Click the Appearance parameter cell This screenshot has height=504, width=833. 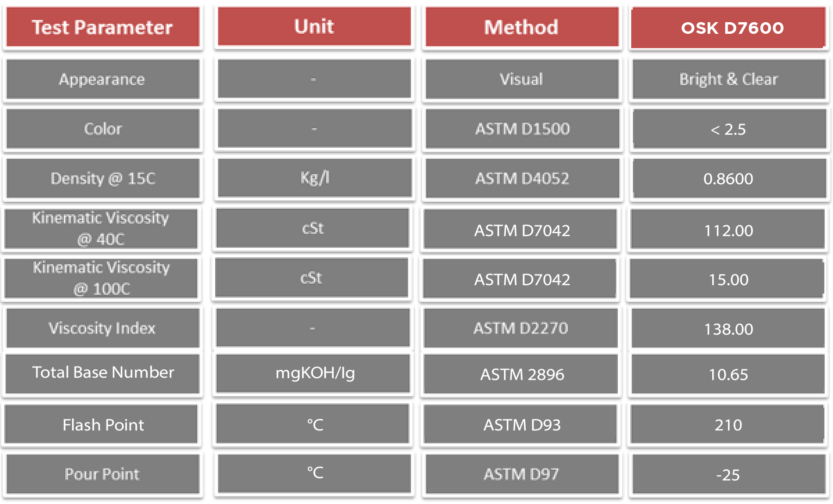click(102, 79)
